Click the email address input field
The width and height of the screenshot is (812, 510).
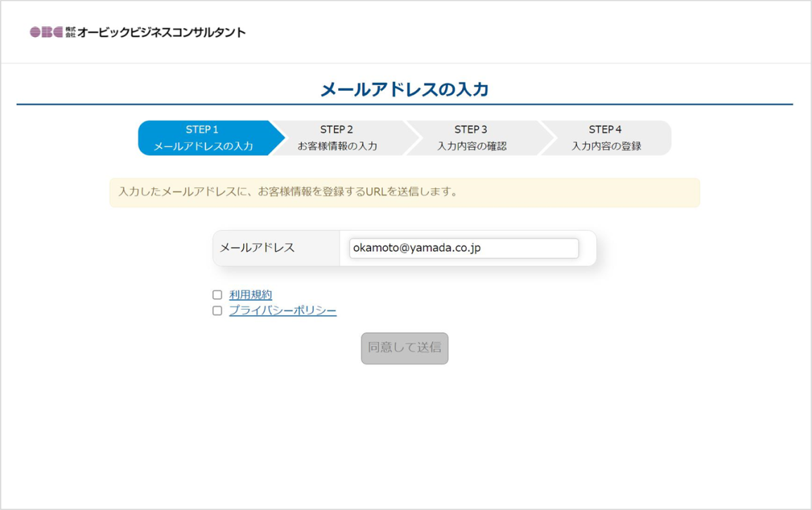[463, 248]
